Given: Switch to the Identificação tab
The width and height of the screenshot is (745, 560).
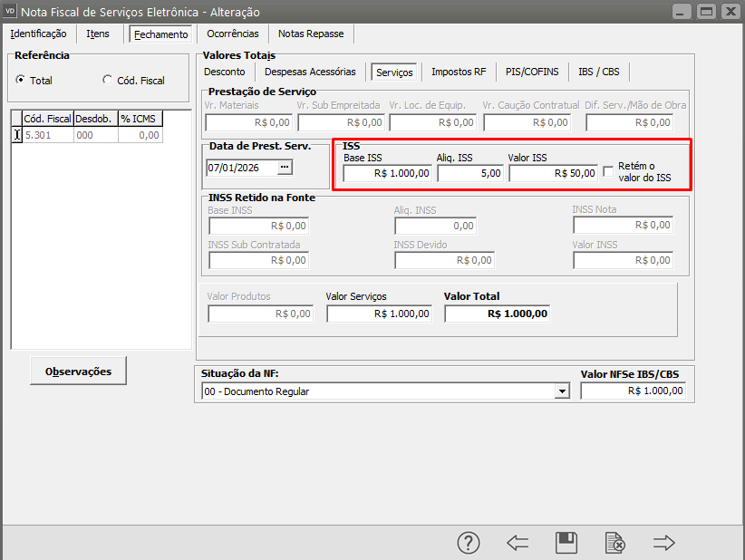Looking at the screenshot, I should click(38, 34).
